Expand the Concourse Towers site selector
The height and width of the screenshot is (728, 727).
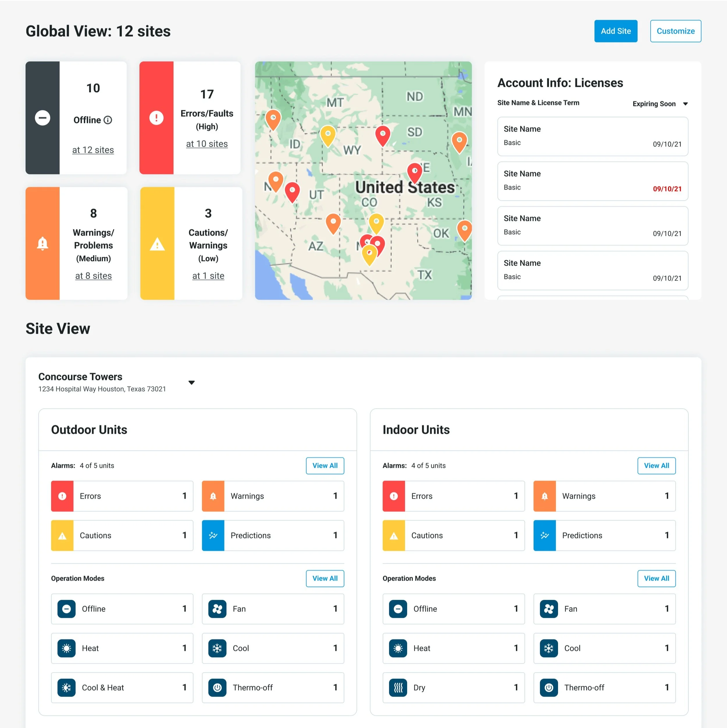[x=191, y=383]
